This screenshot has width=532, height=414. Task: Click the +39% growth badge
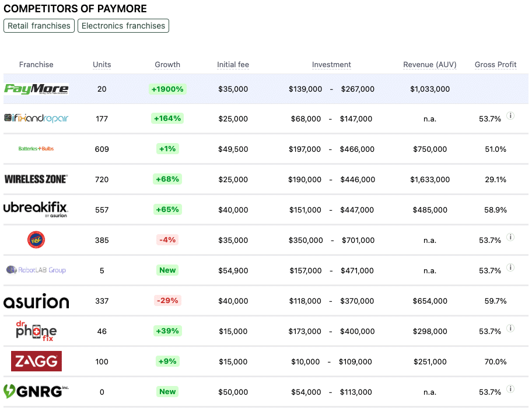click(x=167, y=331)
